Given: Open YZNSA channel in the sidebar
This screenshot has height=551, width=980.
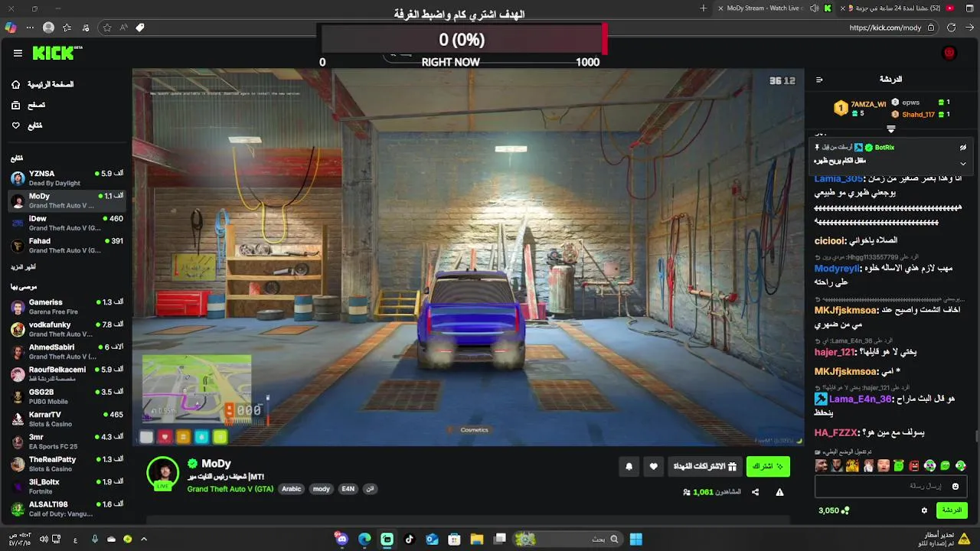Looking at the screenshot, I should click(67, 178).
